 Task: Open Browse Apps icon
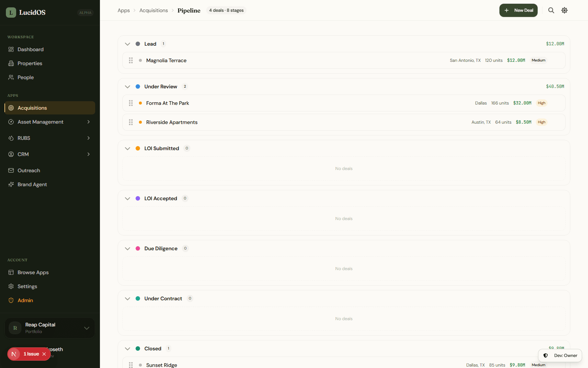[11, 272]
